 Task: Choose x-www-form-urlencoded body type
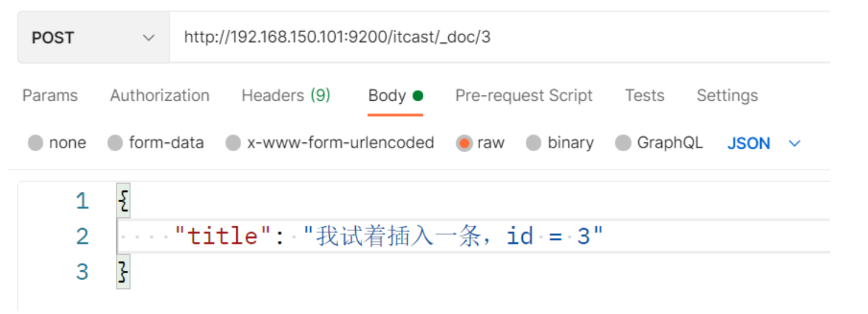click(234, 143)
